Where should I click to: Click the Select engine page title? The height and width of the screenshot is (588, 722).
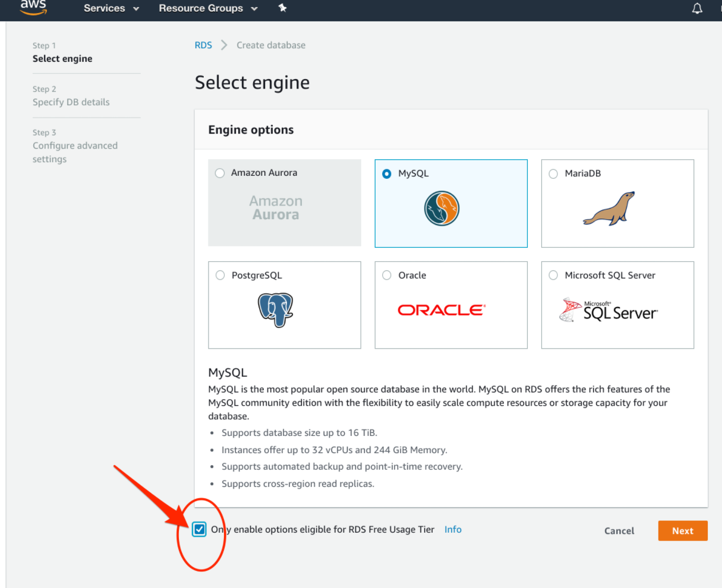pyautogui.click(x=252, y=83)
